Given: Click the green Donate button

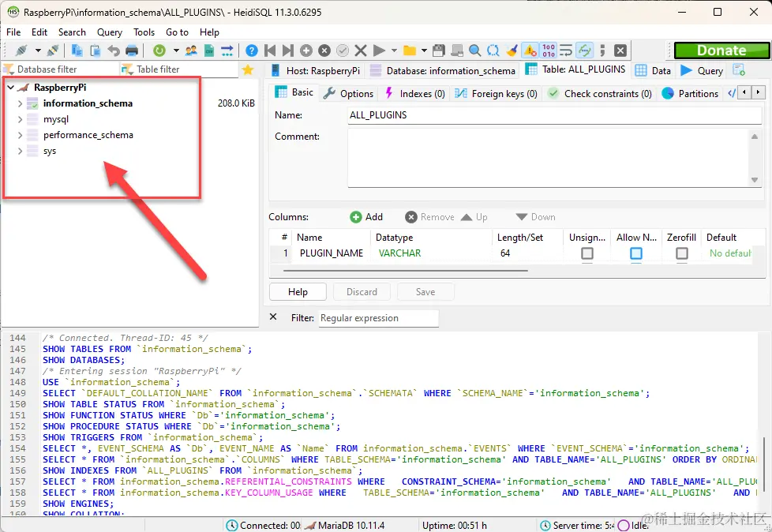Looking at the screenshot, I should pyautogui.click(x=721, y=51).
